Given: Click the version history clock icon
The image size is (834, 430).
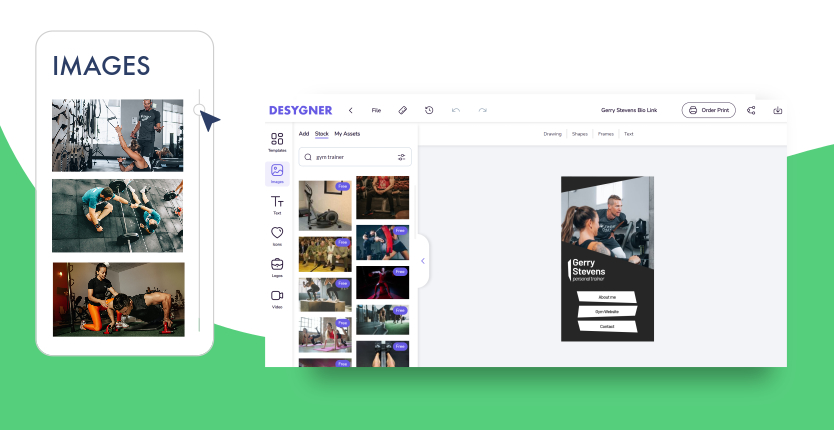Looking at the screenshot, I should click(x=429, y=110).
